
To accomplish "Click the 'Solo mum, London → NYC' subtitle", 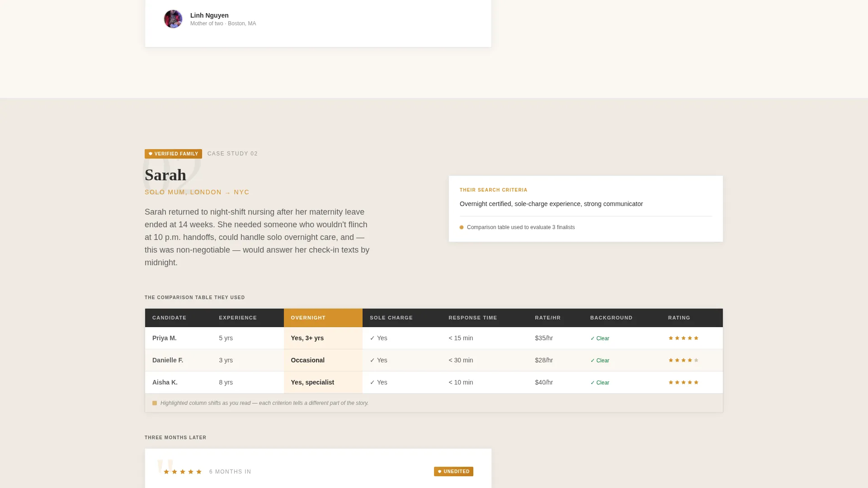I will [x=197, y=192].
